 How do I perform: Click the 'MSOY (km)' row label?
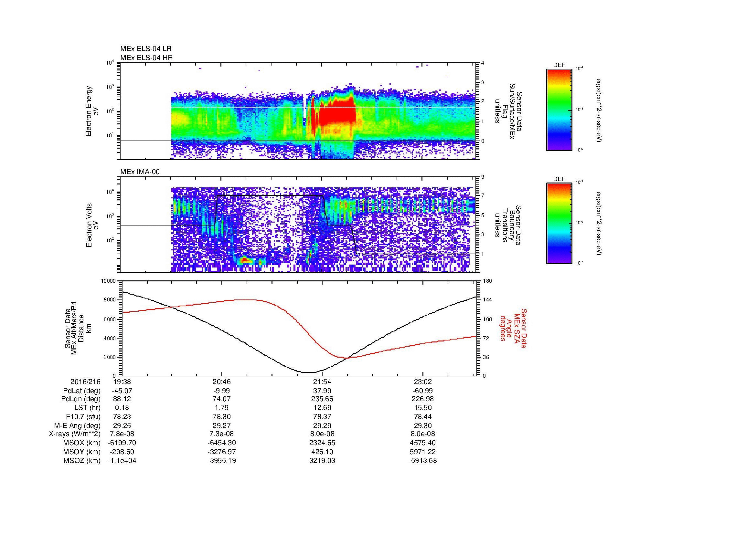tap(82, 452)
